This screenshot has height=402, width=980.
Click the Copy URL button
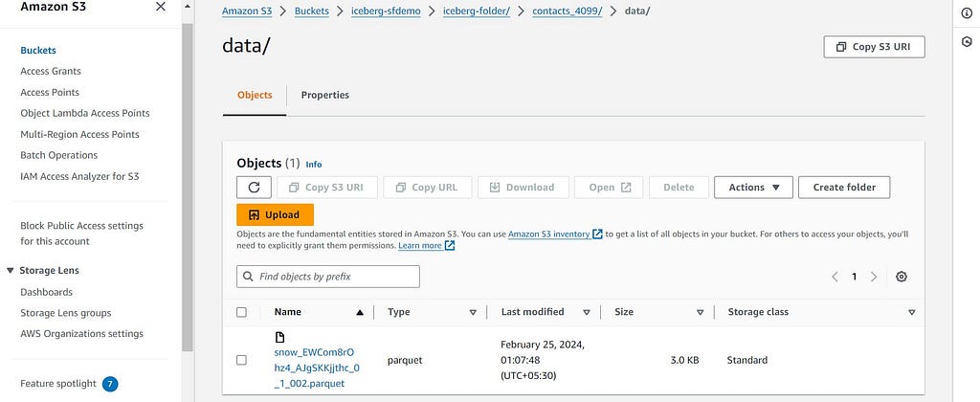[428, 187]
